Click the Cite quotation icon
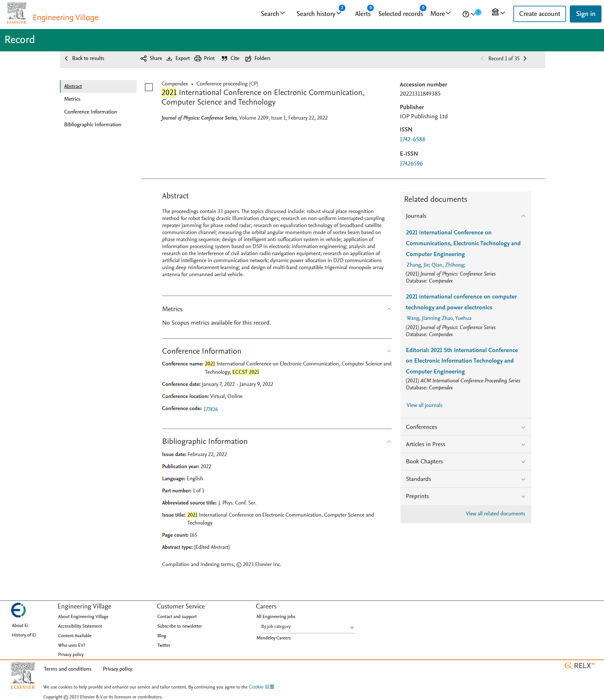Viewport: 604px width, 700px height. (x=224, y=58)
